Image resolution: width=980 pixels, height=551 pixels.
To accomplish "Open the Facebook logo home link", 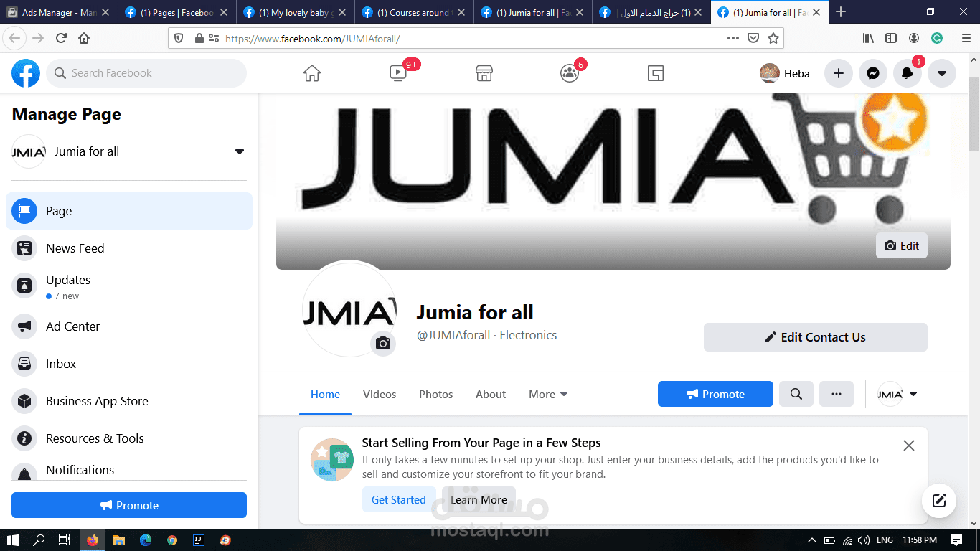I will 26,73.
